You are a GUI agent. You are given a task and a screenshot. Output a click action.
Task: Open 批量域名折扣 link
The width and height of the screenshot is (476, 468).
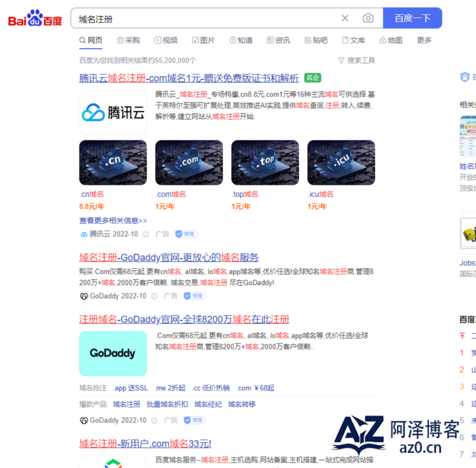pos(167,404)
